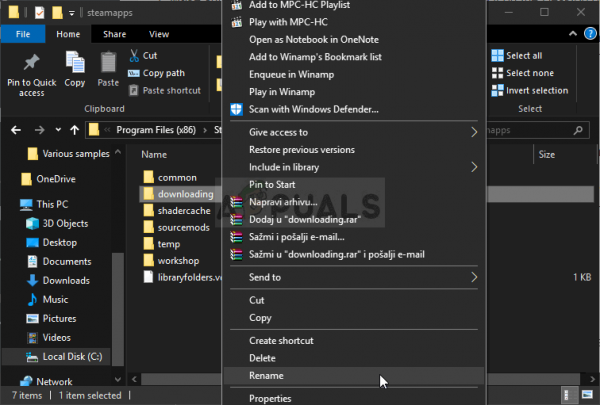Image resolution: width=600 pixels, height=405 pixels.
Task: Click the New folder icon in title bar
Action: [x=57, y=13]
